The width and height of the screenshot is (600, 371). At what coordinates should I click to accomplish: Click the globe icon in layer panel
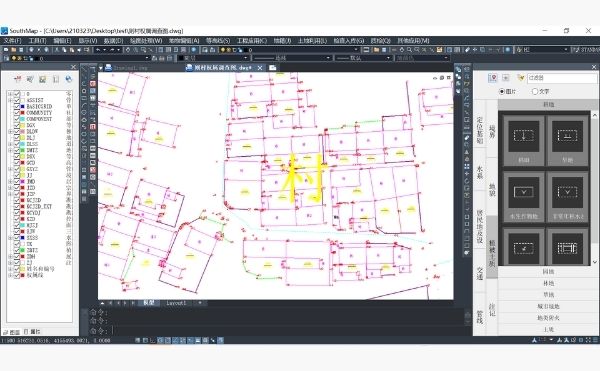68,79
